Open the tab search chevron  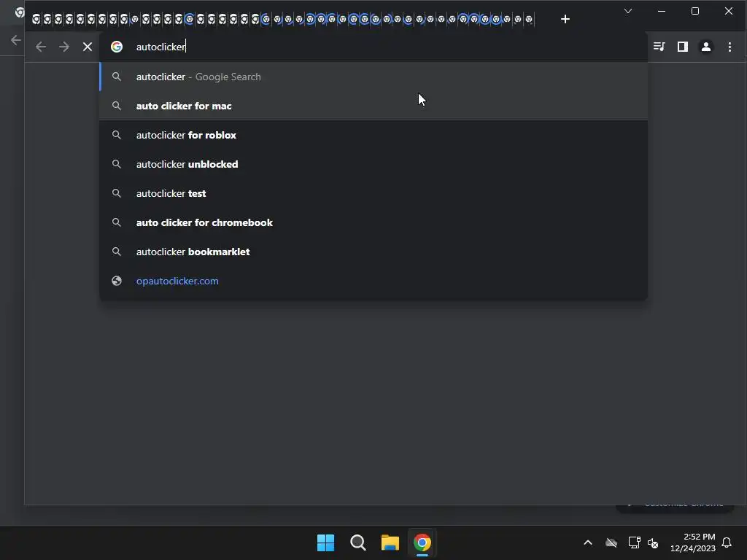(628, 11)
